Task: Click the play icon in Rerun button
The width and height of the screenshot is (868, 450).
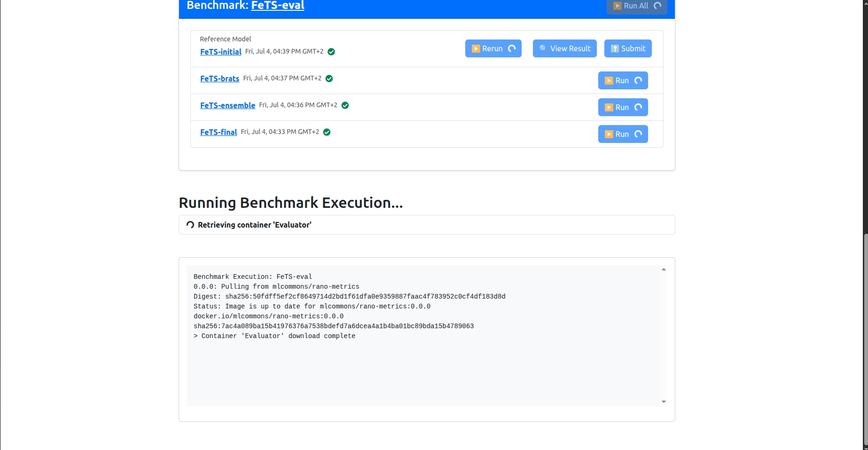Action: point(476,48)
